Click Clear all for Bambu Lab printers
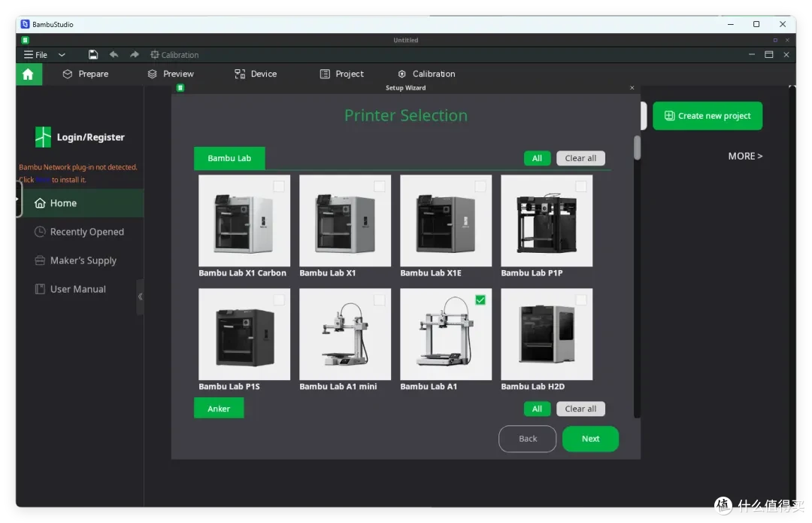Screen dimensions: 812x523 (x=580, y=158)
